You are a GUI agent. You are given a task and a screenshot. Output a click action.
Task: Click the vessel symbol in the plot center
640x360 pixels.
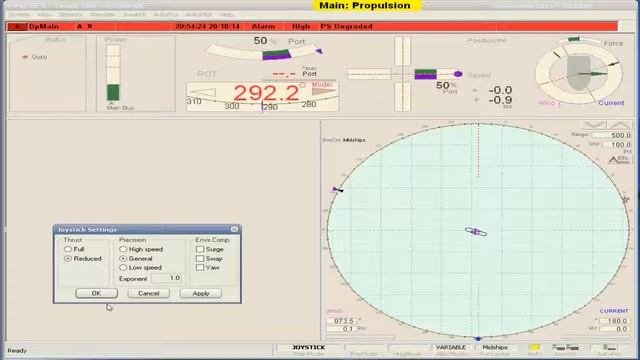(476, 232)
